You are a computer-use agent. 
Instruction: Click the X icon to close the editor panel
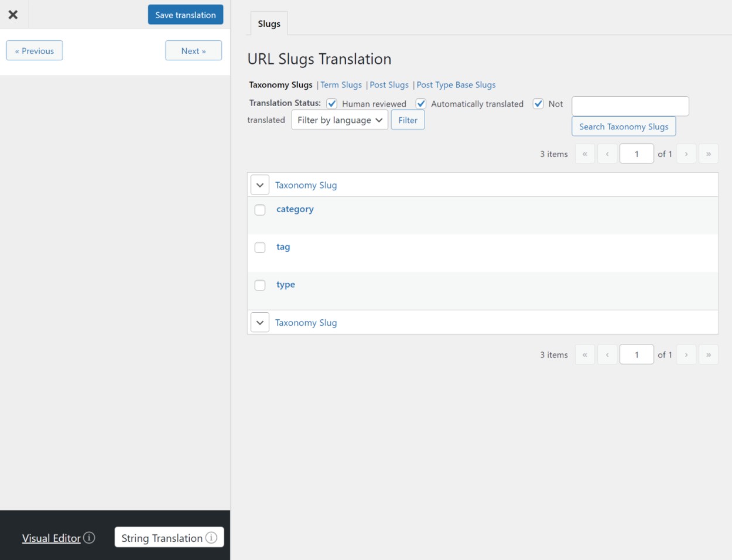13,14
